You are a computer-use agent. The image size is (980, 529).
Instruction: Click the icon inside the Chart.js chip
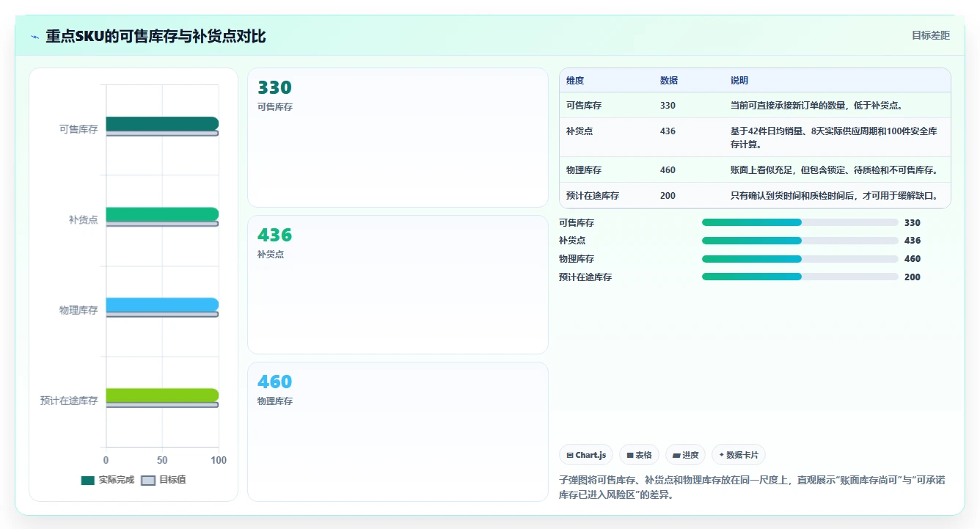pyautogui.click(x=570, y=456)
